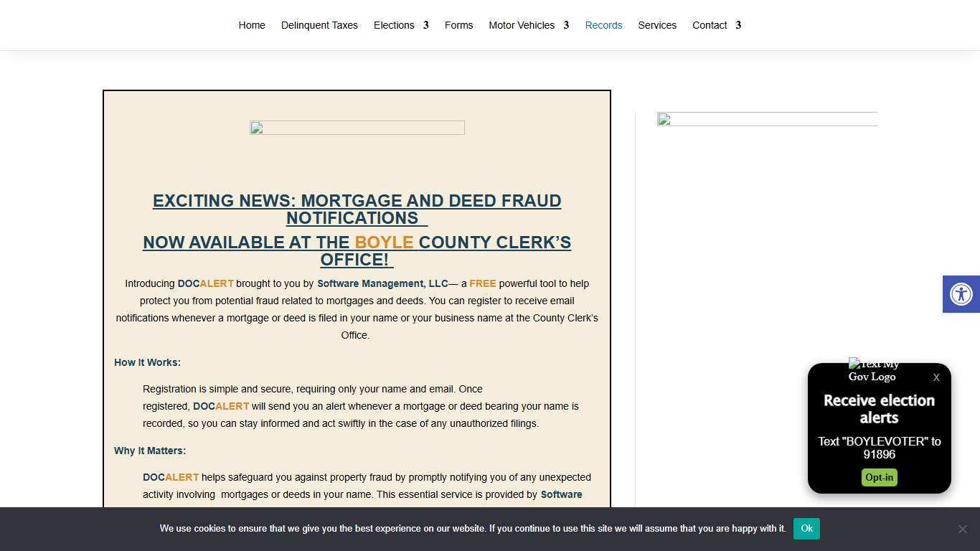Open the Services page
The image size is (980, 551).
pos(657,25)
